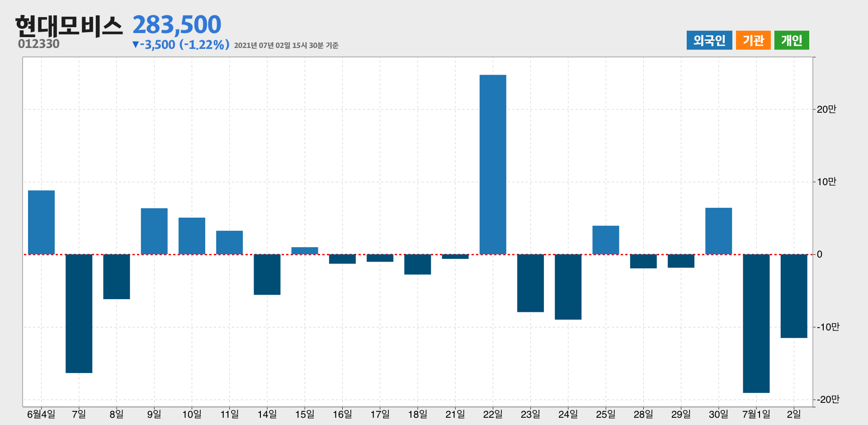Click the 18일 negative bar
This screenshot has height=425, width=868.
(418, 264)
